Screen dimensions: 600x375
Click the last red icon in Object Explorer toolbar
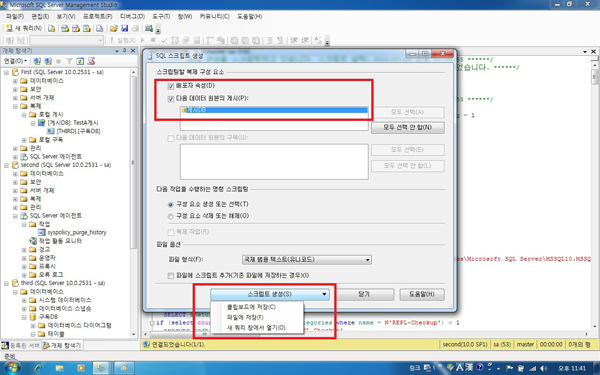pos(91,61)
